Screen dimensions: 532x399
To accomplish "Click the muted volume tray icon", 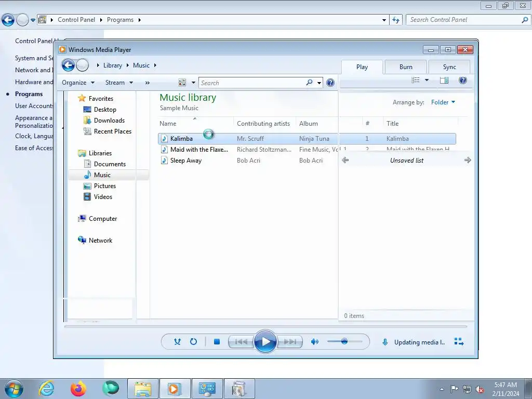I will [480, 389].
